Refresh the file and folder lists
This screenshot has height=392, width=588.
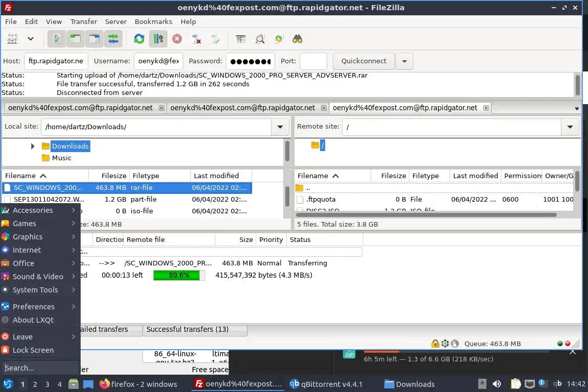(139, 39)
